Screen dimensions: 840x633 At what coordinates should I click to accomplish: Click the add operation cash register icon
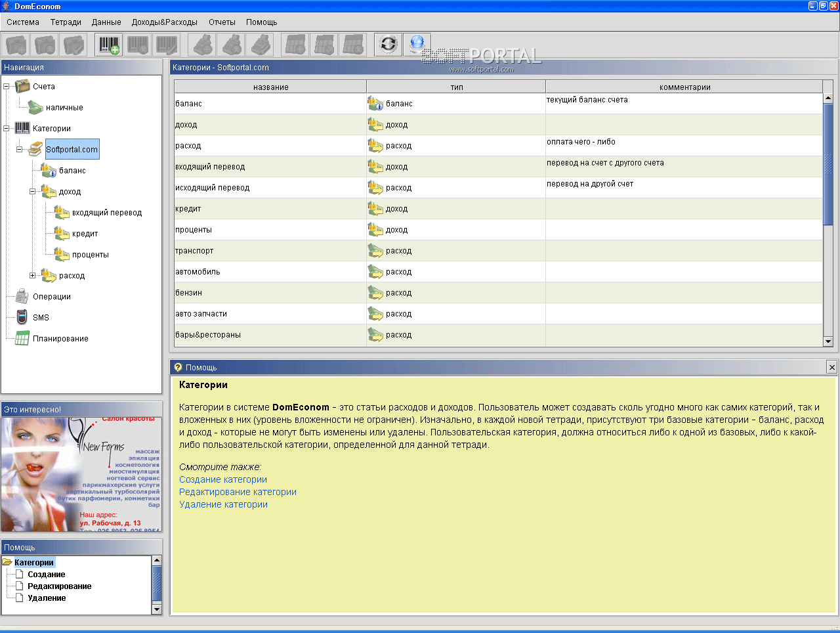(x=202, y=45)
